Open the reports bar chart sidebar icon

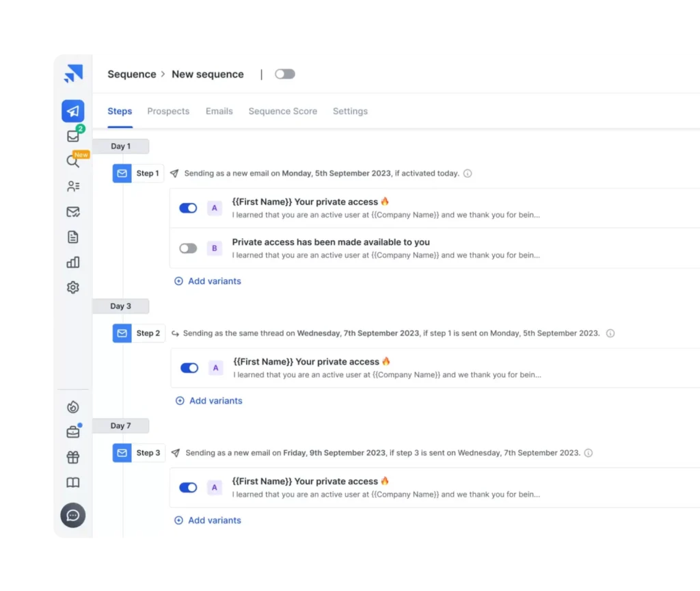(x=73, y=262)
